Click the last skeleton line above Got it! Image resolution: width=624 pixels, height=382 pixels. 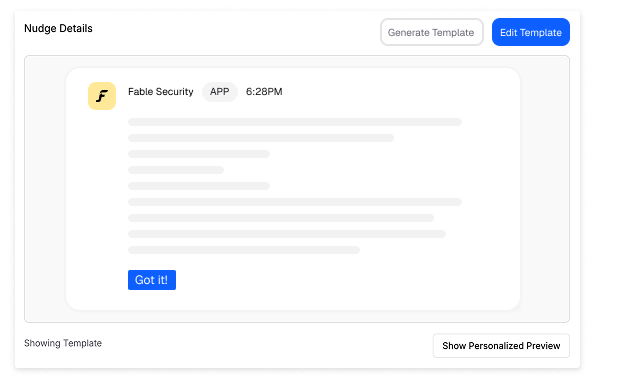click(244, 250)
